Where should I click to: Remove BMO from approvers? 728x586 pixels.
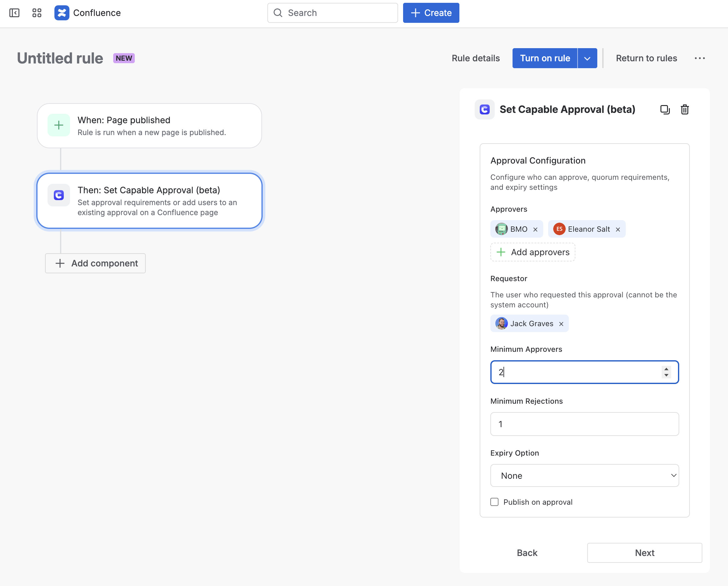[x=536, y=230]
